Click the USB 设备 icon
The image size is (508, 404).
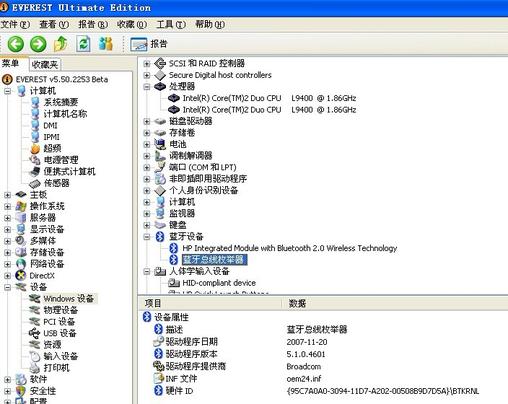click(35, 333)
